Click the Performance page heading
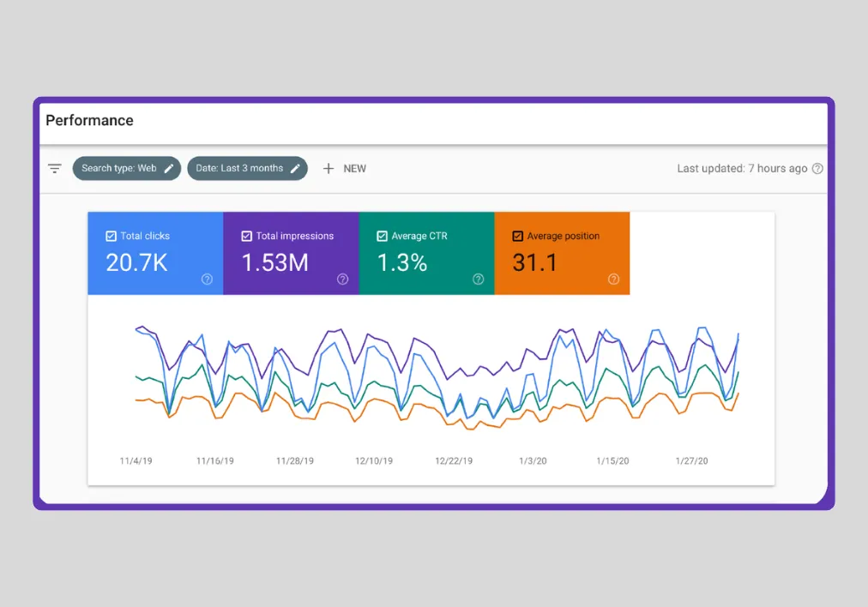Screen dimensions: 868x607 (x=89, y=121)
